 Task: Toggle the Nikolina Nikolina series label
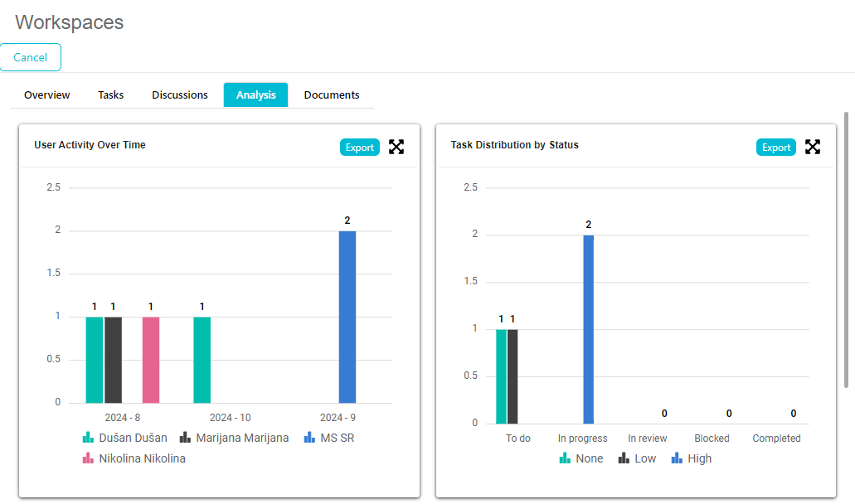142,458
